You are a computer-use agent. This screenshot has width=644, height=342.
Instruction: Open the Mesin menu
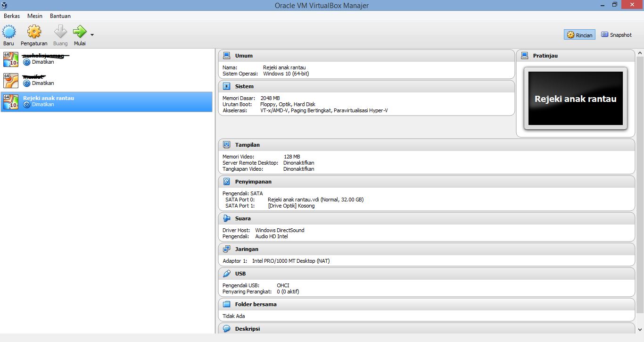click(35, 16)
